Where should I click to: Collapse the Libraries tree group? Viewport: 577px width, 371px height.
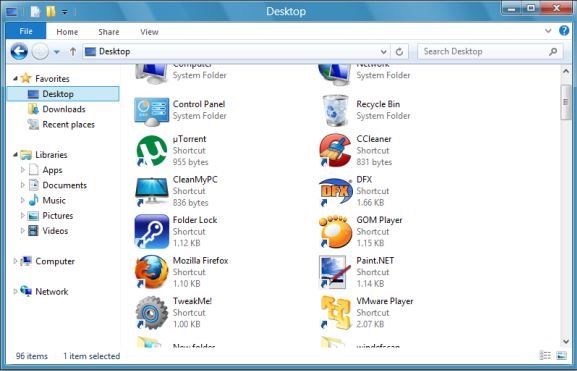coord(15,155)
